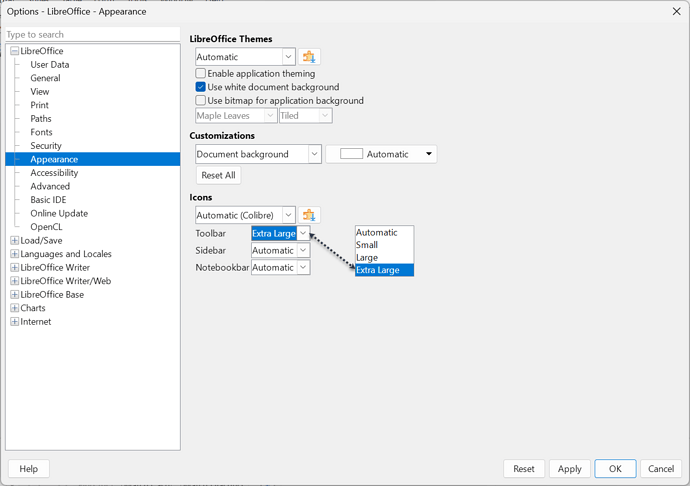Viewport: 690px width, 486px height.
Task: Select Accessibility in the options tree
Action: click(54, 173)
